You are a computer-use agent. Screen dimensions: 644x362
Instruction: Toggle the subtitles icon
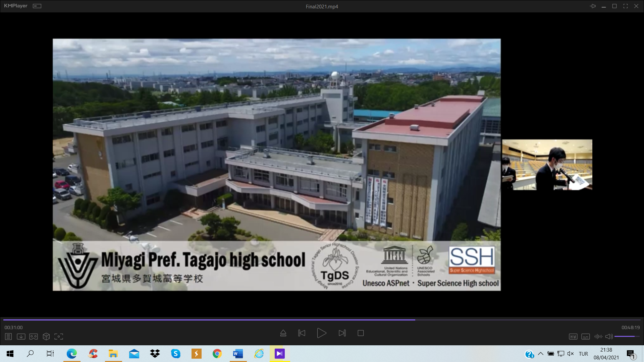click(586, 337)
